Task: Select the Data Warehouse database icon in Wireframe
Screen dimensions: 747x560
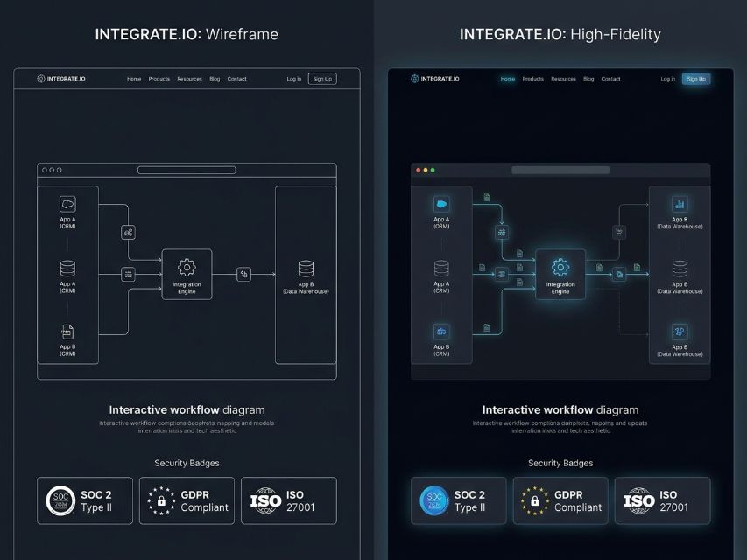Action: point(306,269)
